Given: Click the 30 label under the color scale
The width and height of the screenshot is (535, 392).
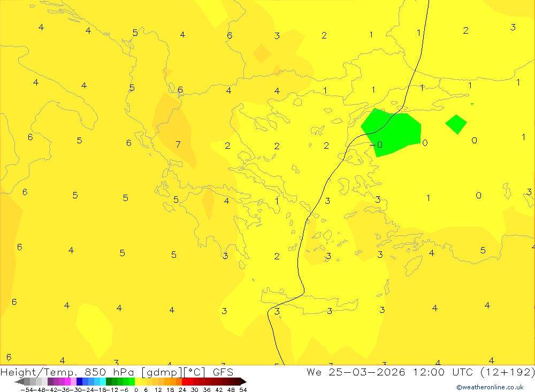Looking at the screenshot, I should click(x=195, y=390).
